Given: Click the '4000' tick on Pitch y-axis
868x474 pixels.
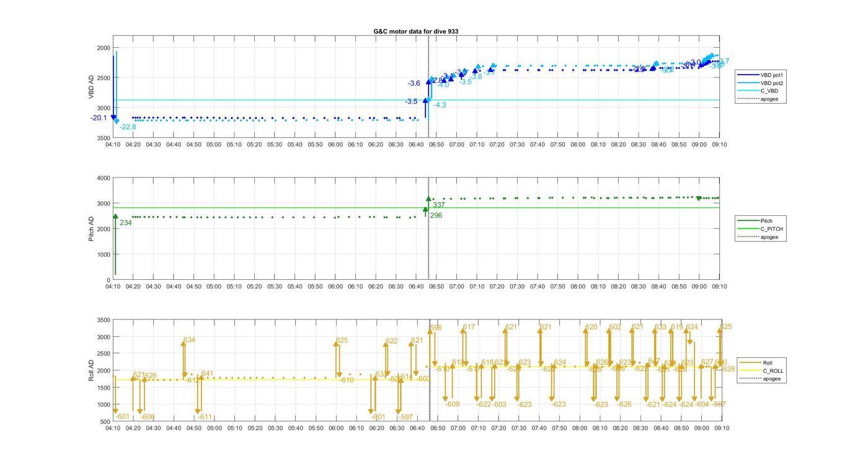Looking at the screenshot, I should click(x=103, y=178).
